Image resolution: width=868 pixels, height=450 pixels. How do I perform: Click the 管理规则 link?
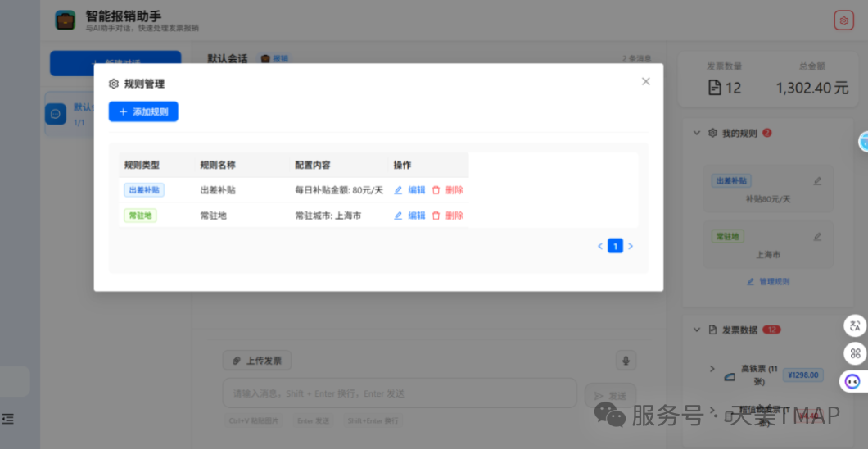click(768, 281)
